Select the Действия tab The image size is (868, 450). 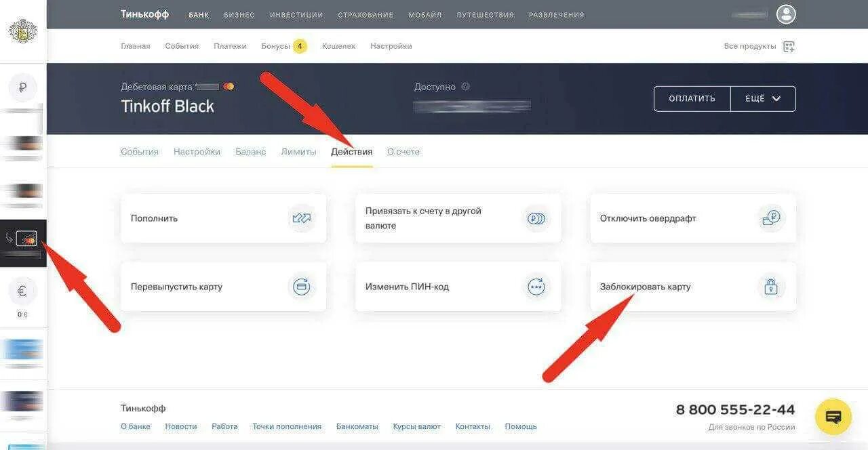pos(351,152)
